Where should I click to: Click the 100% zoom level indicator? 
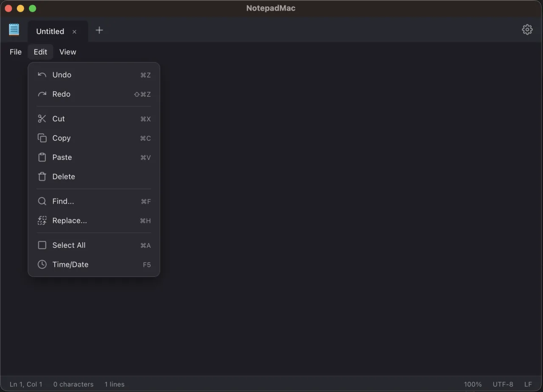pos(473,384)
